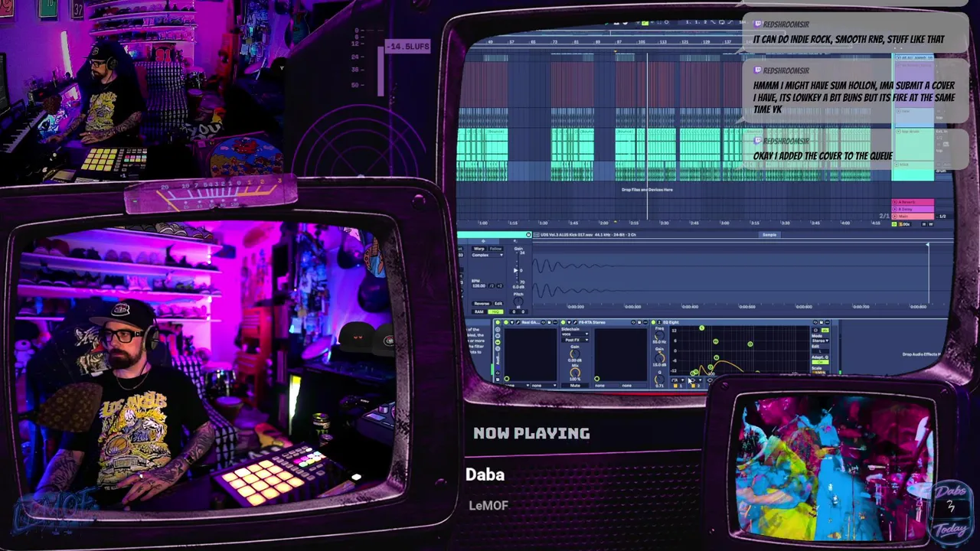Click the Twitch icon beside top chat message
This screenshot has width=980, height=551.
point(757,24)
